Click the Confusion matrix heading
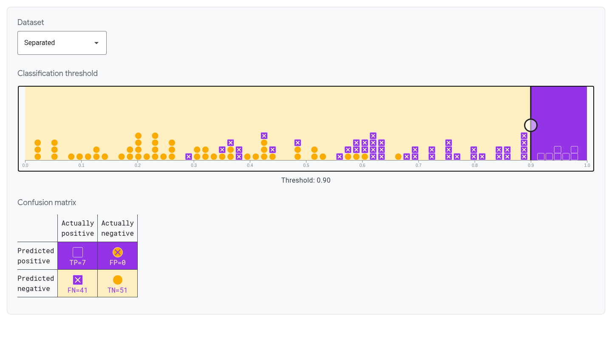 [47, 203]
